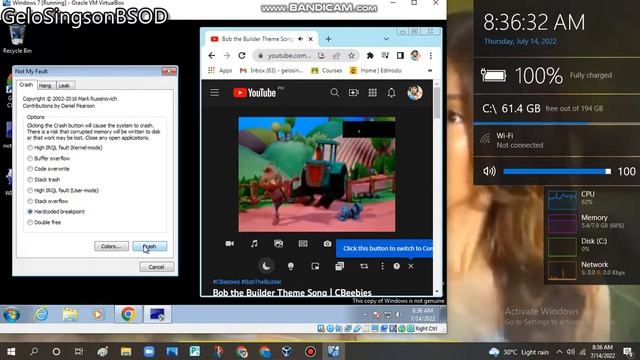Screen dimensions: 640x360
Task: Go to the YouTube home logo
Action: [x=255, y=93]
